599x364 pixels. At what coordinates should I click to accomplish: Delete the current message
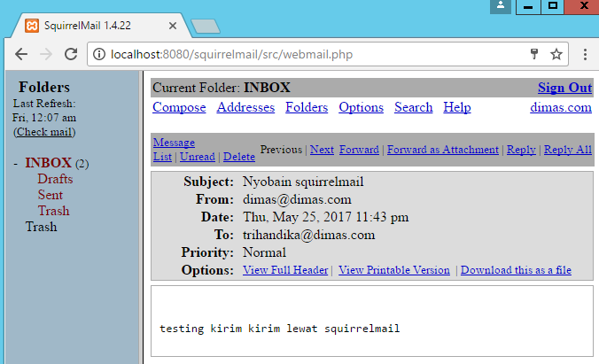pos(239,157)
